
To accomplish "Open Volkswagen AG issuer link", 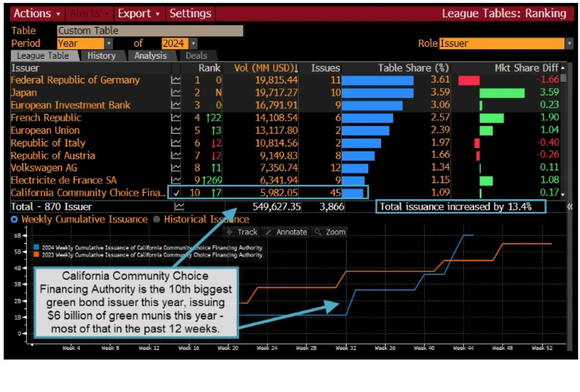I will coord(44,168).
